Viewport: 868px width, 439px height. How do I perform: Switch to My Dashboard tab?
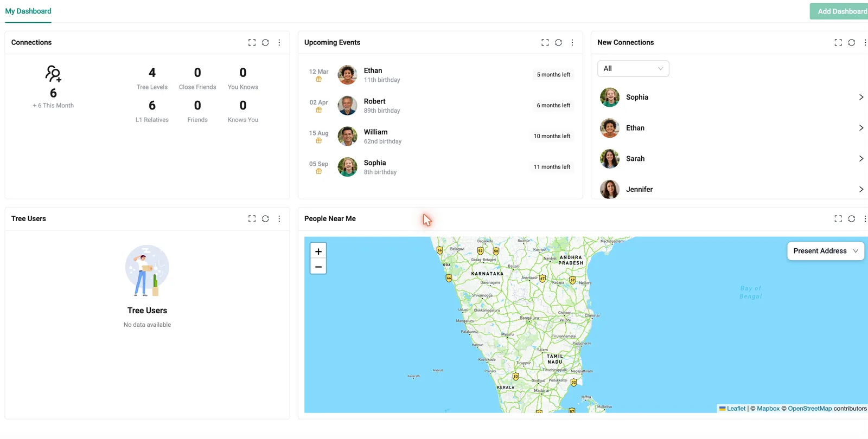[28, 11]
